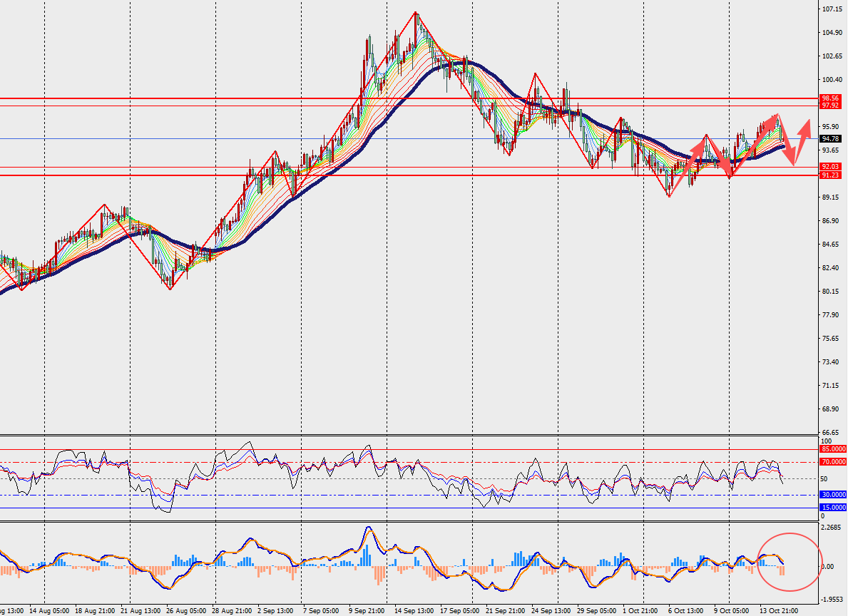
Task: Click the 28 Aug 21:00 time label
Action: 232,611
